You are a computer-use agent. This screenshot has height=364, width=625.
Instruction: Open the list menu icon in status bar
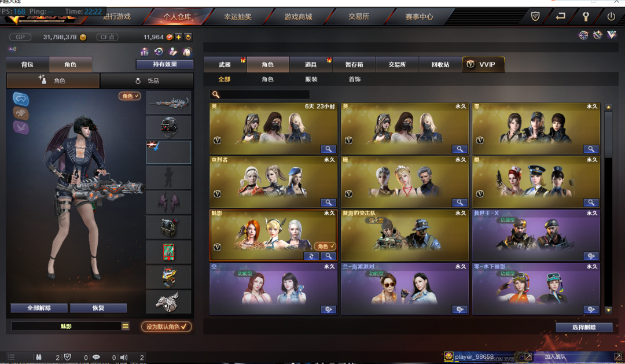11,357
